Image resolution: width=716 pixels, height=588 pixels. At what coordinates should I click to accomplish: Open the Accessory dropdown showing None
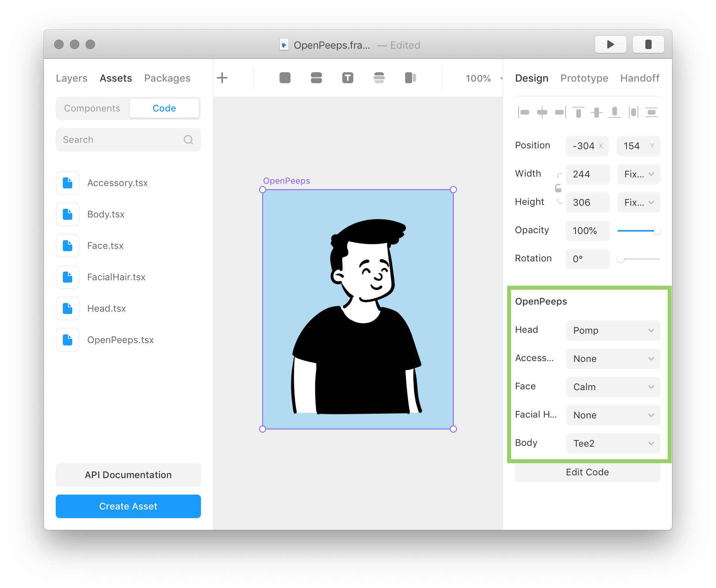[x=613, y=359]
